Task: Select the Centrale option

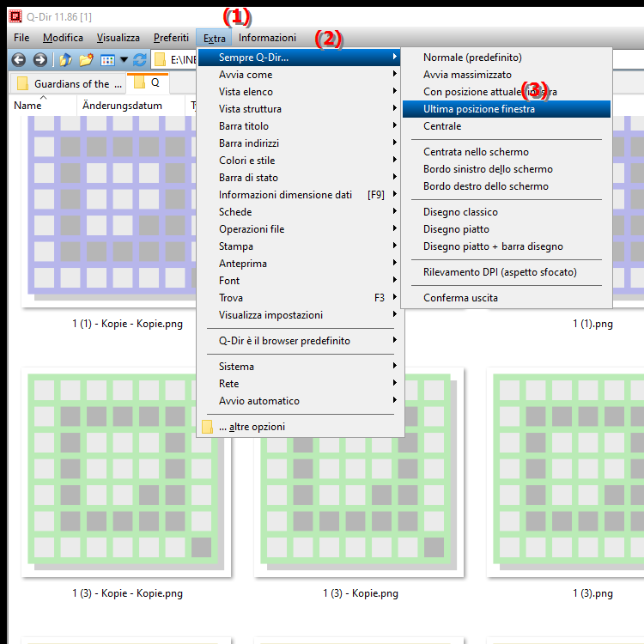Action: (x=506, y=126)
